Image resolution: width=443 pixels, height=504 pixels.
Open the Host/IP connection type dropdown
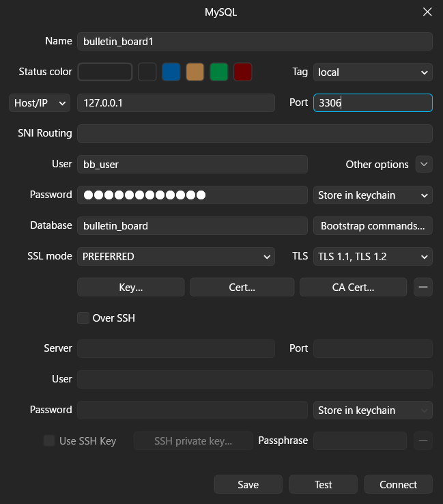[40, 102]
